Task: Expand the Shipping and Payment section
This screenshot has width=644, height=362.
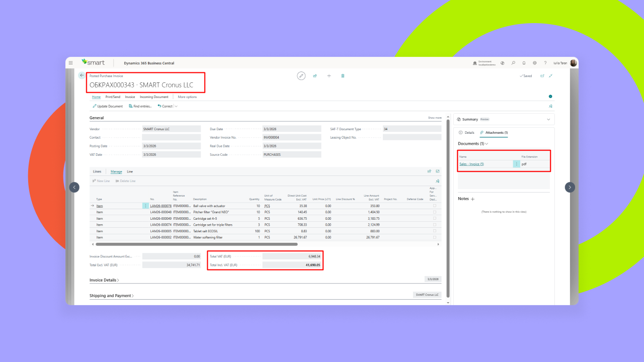Action: [112, 296]
